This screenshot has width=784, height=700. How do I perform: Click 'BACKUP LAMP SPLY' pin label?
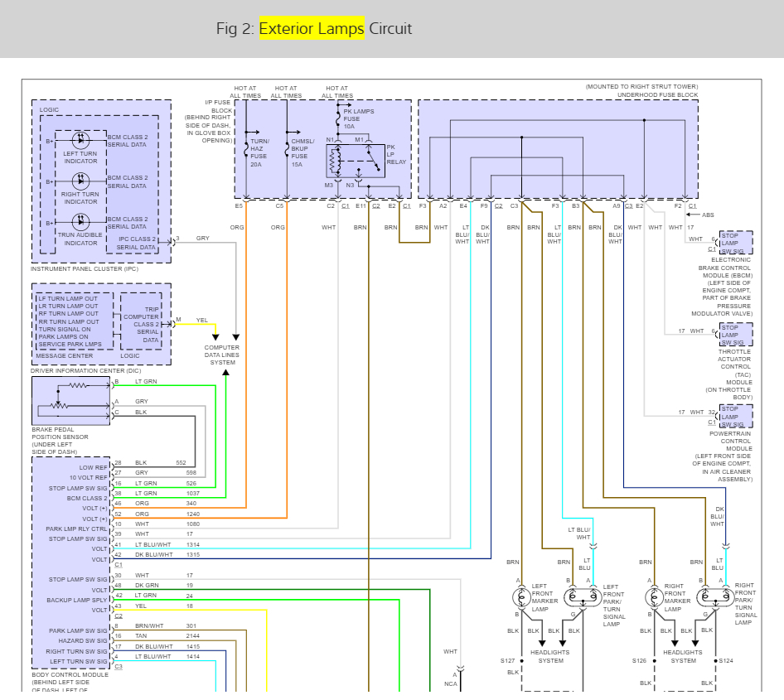point(77,600)
